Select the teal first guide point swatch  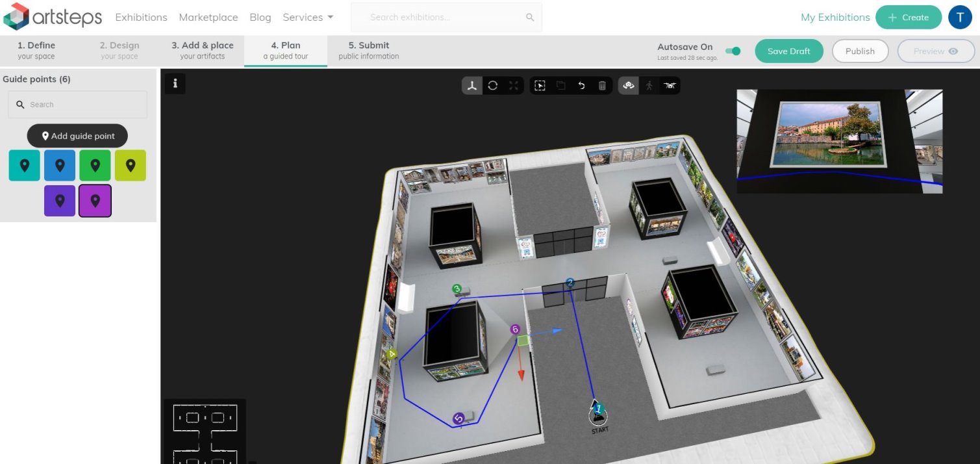click(25, 166)
